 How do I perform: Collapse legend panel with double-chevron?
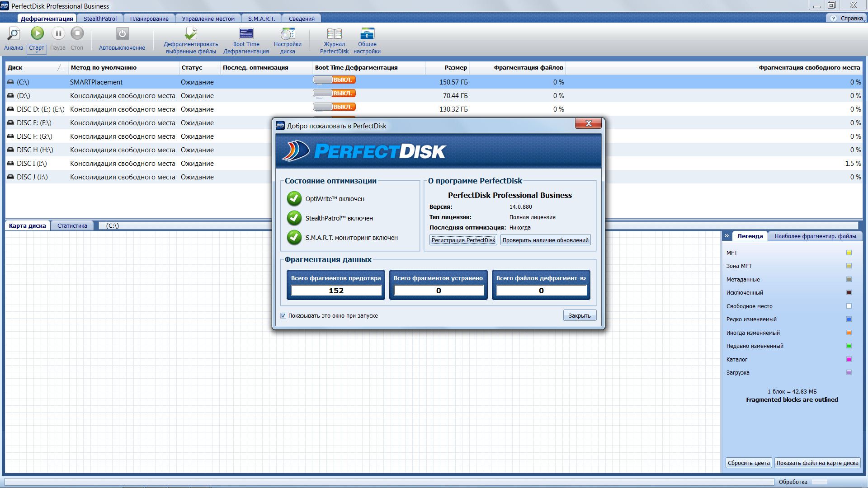click(x=726, y=236)
